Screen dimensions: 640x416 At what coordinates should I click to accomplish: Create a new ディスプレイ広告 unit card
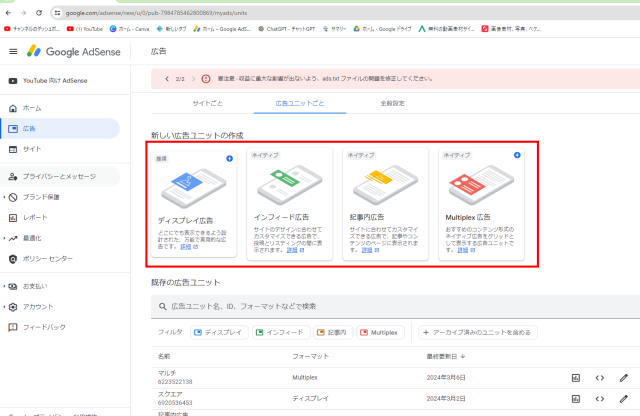[x=193, y=204]
